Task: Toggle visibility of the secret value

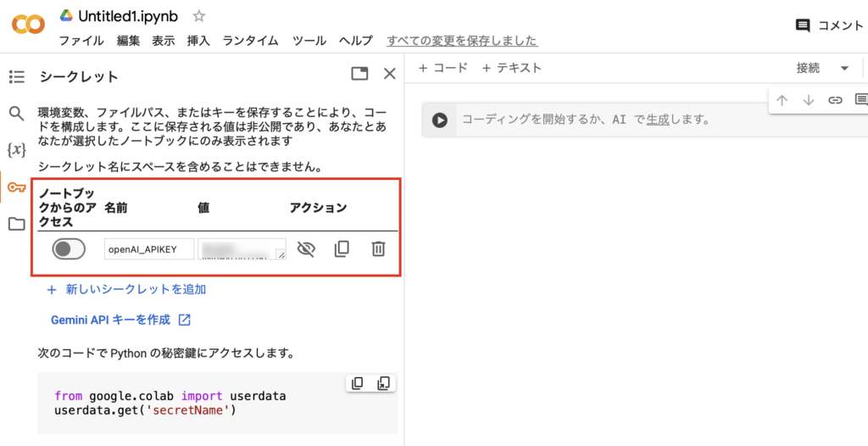Action: [306, 248]
